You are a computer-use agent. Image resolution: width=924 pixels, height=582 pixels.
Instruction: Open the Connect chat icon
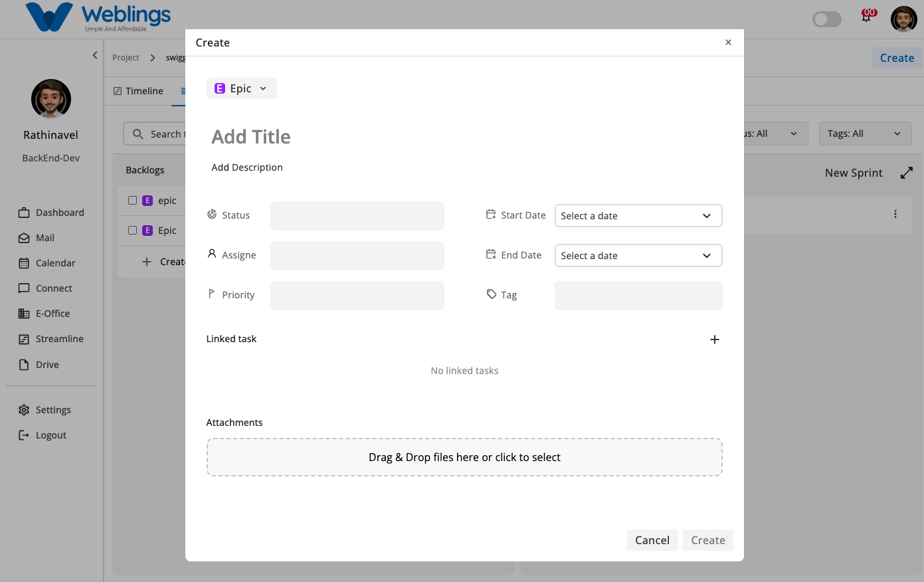tap(24, 288)
